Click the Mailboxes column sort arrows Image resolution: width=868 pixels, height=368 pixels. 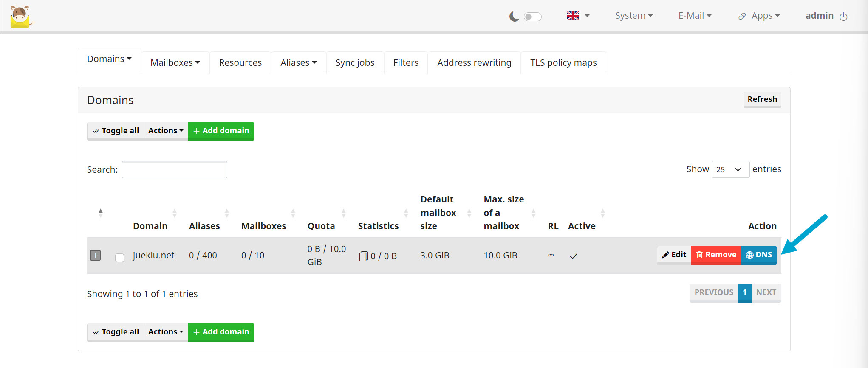point(293,213)
